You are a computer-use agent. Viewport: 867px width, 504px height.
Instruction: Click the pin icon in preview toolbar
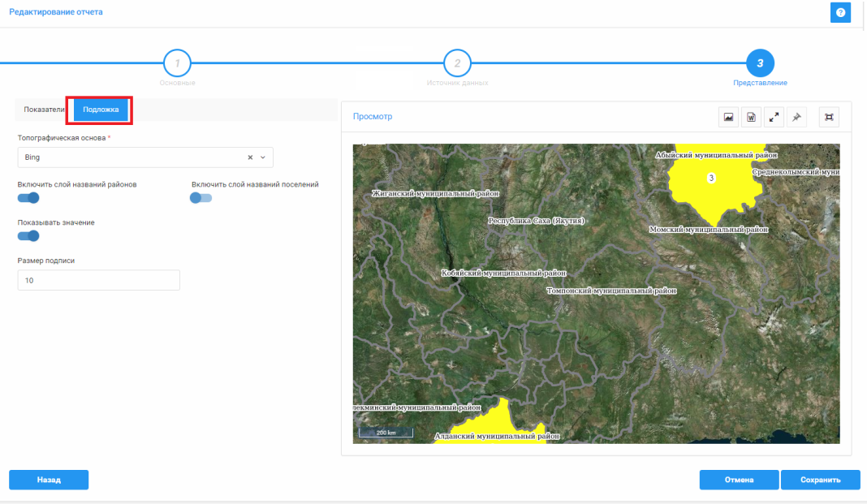pos(796,118)
